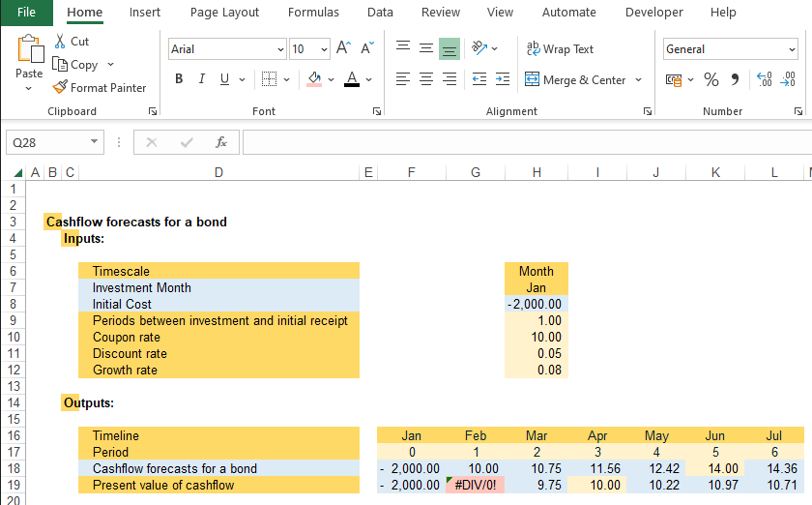The width and height of the screenshot is (812, 505).
Task: Toggle Italic formatting
Action: (x=202, y=79)
